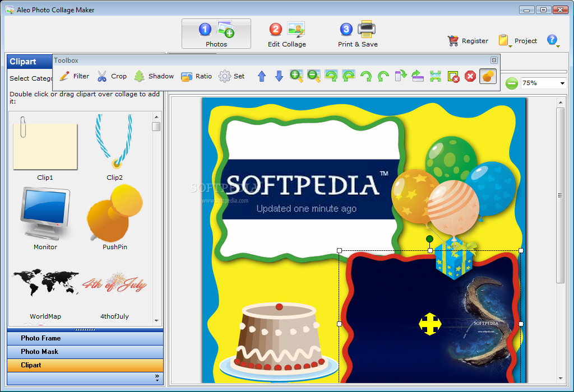The height and width of the screenshot is (392, 574).
Task: Open the Filter tool with pencil icon
Action: pyautogui.click(x=75, y=76)
